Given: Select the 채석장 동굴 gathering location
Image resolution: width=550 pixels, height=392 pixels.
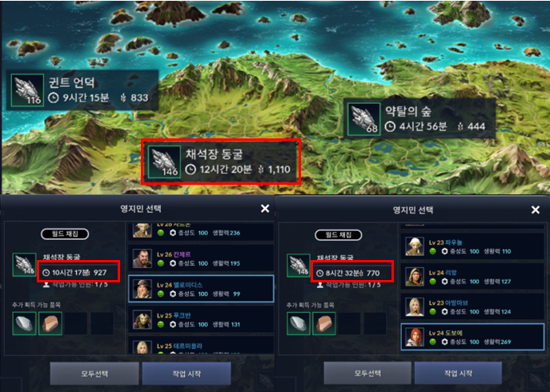Looking at the screenshot, I should tap(221, 162).
